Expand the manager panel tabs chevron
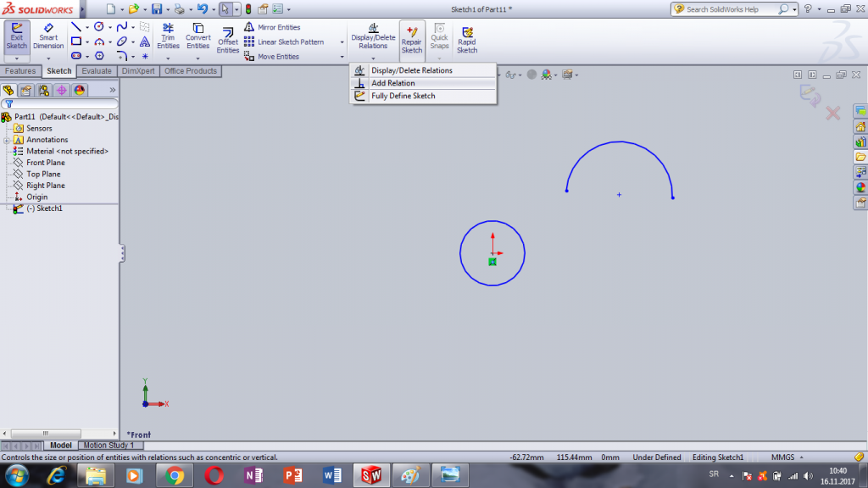This screenshot has width=868, height=488. [113, 90]
